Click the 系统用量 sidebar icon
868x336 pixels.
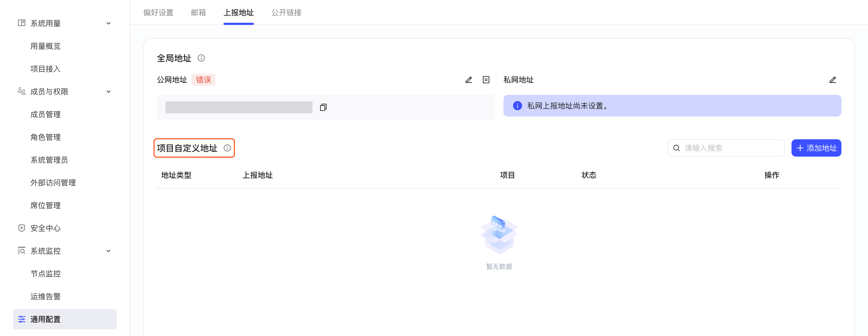(22, 23)
